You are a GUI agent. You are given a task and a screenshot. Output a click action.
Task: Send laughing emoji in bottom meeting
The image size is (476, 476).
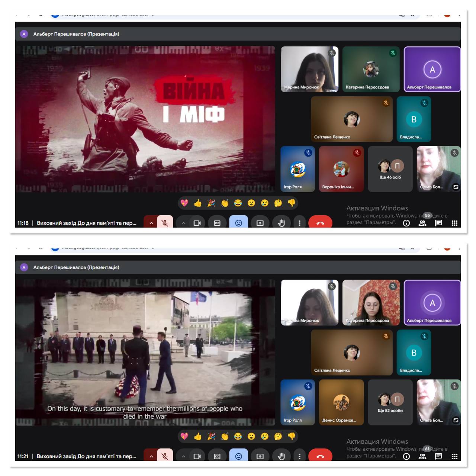(x=238, y=436)
